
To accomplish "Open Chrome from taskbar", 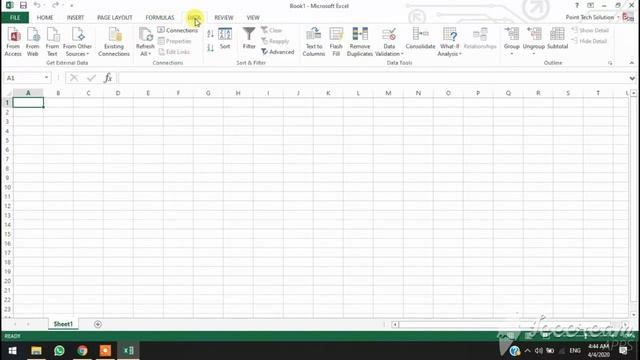I will (x=82, y=351).
